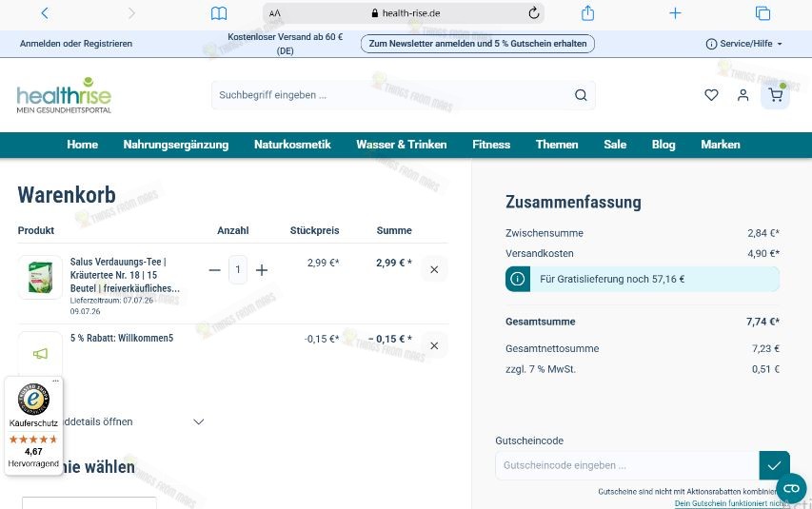Tap the Safari forward arrow
This screenshot has height=509, width=812.
pos(131,13)
